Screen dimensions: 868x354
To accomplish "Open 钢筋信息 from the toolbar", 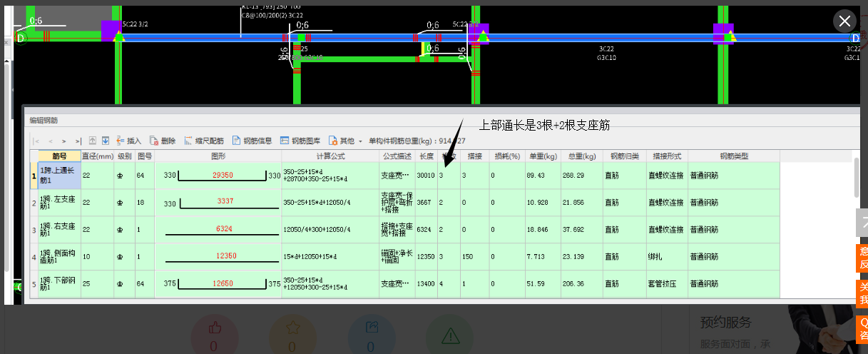I will click(252, 141).
